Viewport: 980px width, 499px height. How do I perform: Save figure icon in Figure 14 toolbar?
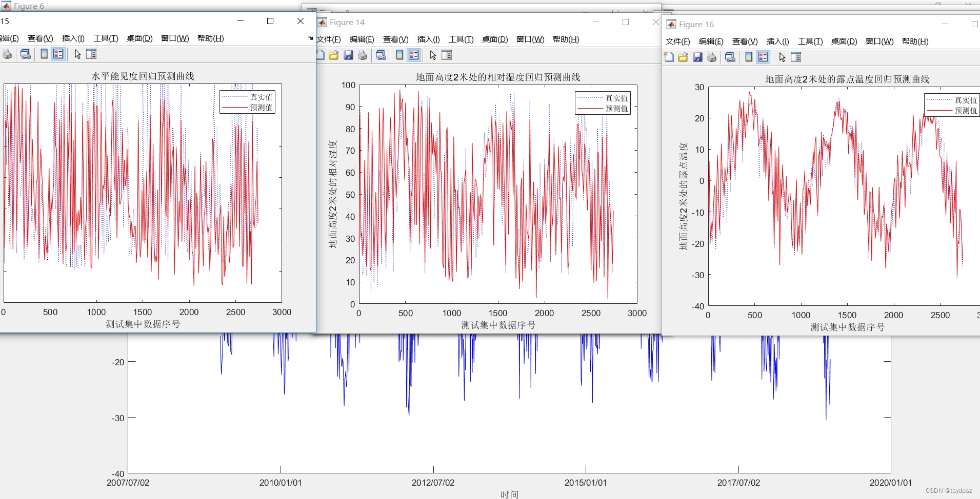coord(348,55)
